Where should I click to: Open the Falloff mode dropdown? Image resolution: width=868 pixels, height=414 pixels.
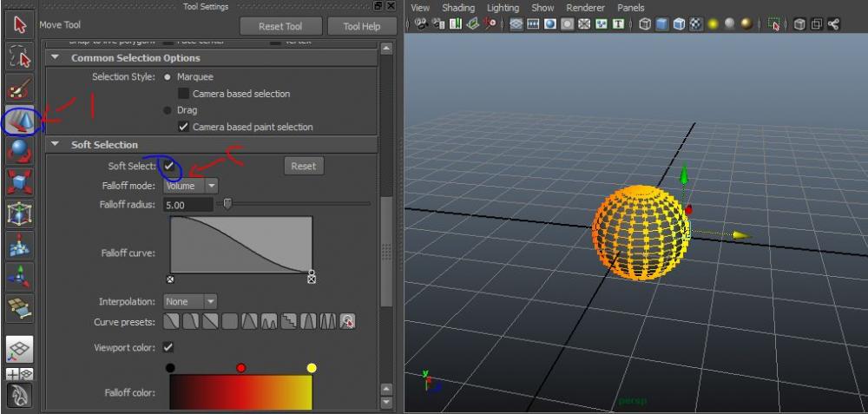tap(190, 186)
